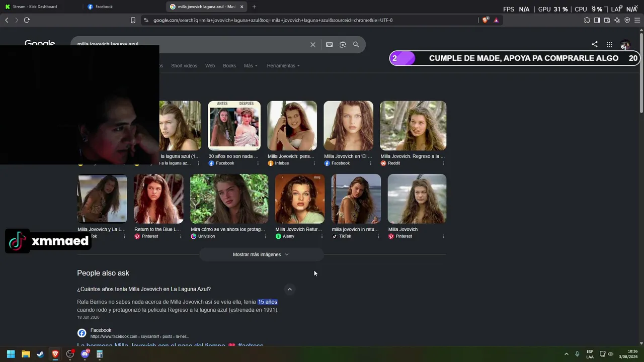
Task: Open the Leo AI sparkle icon
Action: tap(617, 20)
